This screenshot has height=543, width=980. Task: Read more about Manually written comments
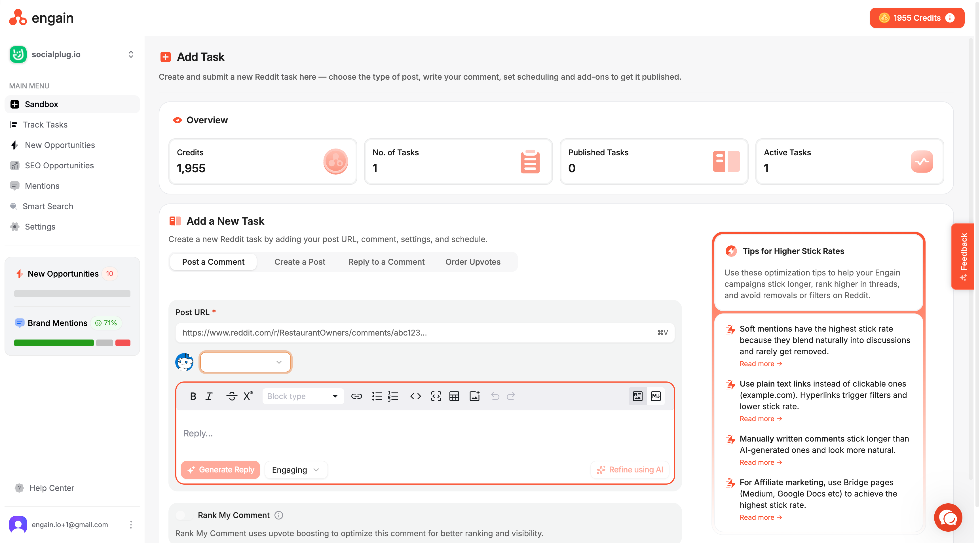[x=761, y=463]
